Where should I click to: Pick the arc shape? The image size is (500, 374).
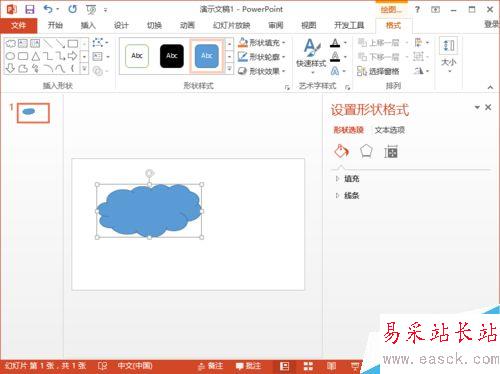[x=48, y=68]
